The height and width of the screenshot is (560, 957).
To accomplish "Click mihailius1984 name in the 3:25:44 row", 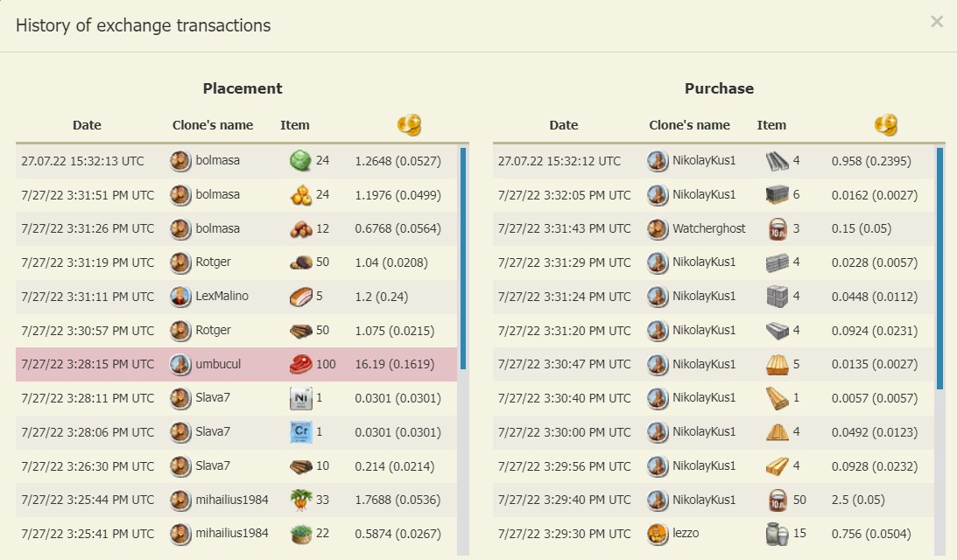I will [231, 500].
